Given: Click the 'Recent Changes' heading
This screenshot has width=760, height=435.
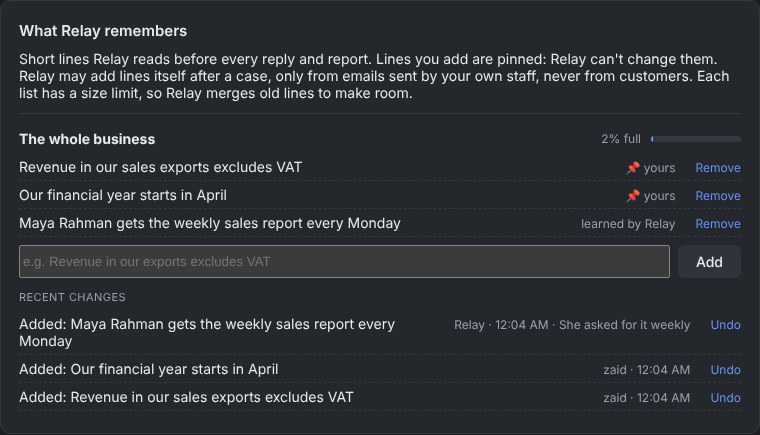Looking at the screenshot, I should point(72,297).
